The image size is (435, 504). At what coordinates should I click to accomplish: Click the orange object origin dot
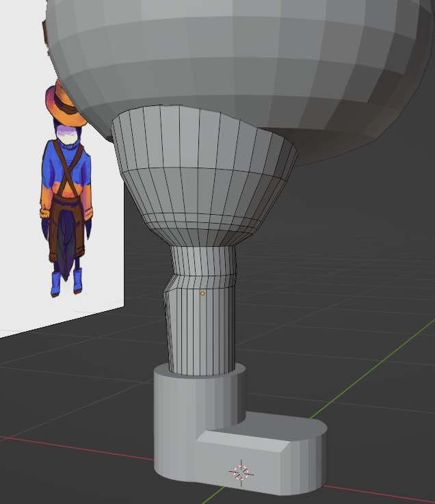pyautogui.click(x=202, y=293)
